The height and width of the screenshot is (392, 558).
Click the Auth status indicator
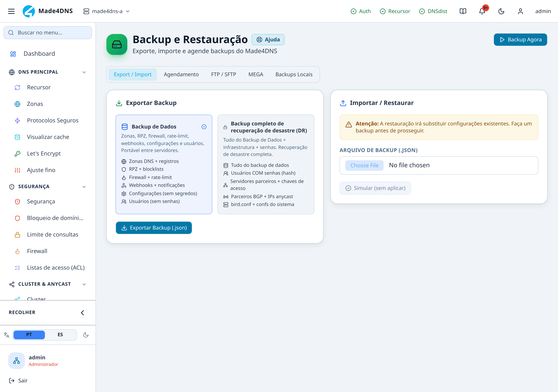click(x=361, y=11)
